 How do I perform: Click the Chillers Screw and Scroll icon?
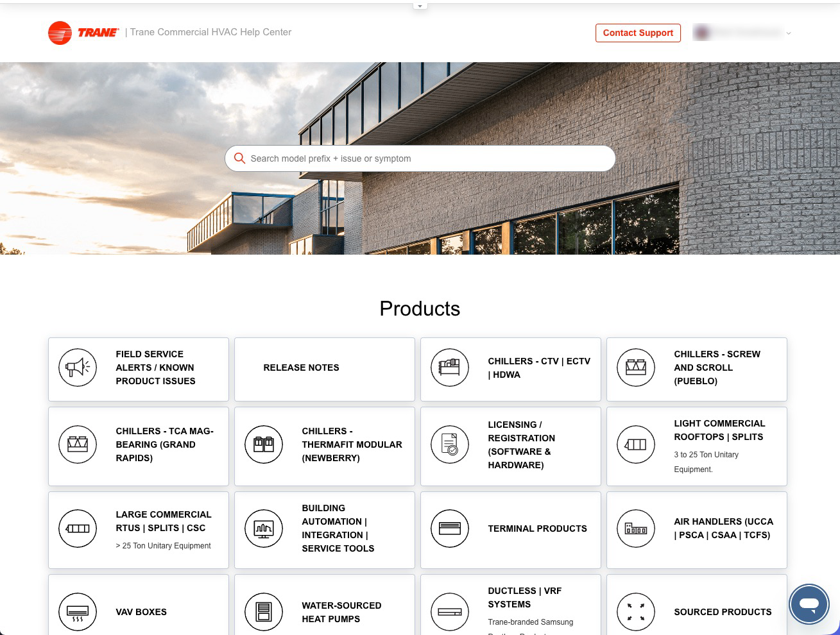[x=636, y=368]
